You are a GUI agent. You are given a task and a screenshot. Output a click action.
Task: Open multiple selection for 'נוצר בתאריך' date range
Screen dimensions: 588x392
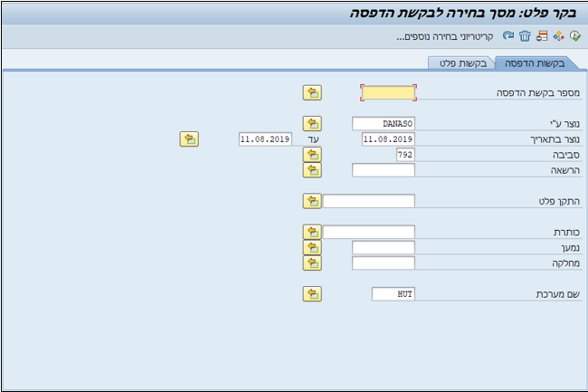[x=189, y=139]
